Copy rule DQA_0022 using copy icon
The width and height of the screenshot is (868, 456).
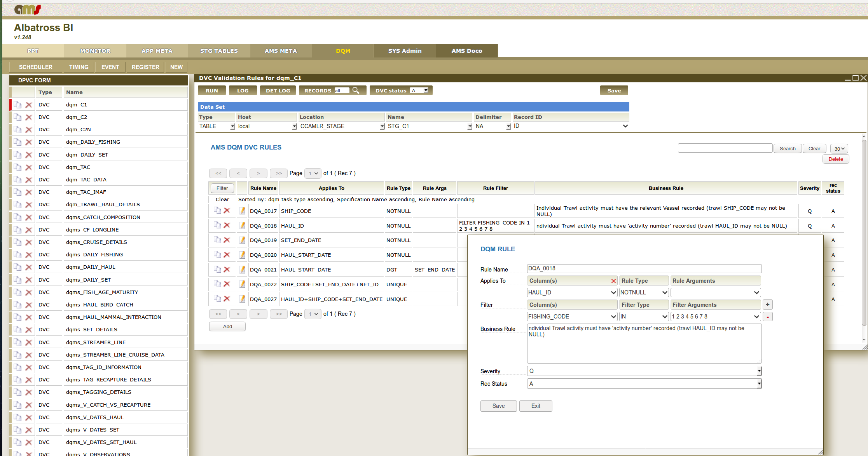(217, 284)
